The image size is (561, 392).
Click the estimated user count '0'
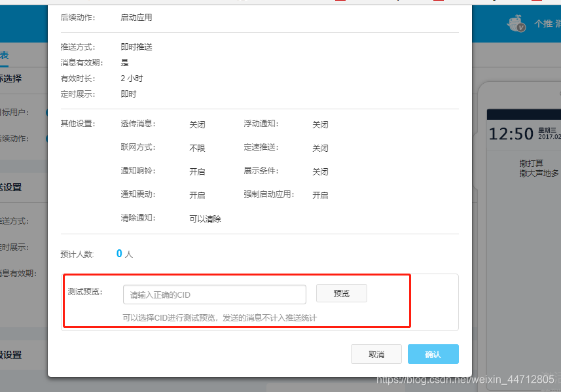119,253
